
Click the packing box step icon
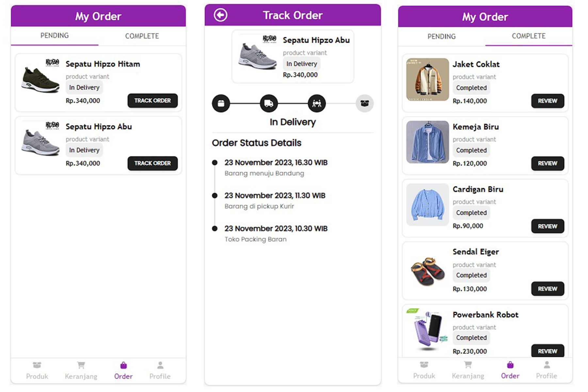click(x=221, y=104)
